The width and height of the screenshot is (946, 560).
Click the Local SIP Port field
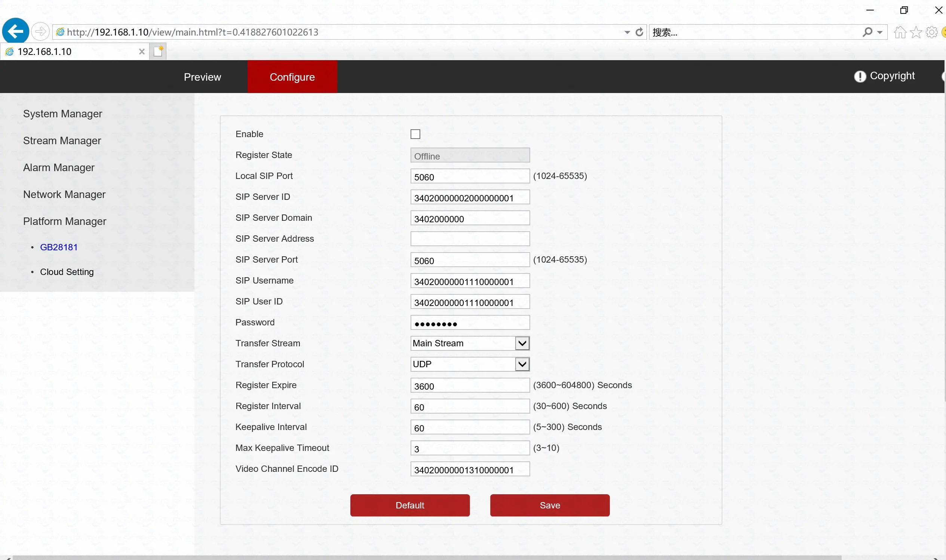470,176
